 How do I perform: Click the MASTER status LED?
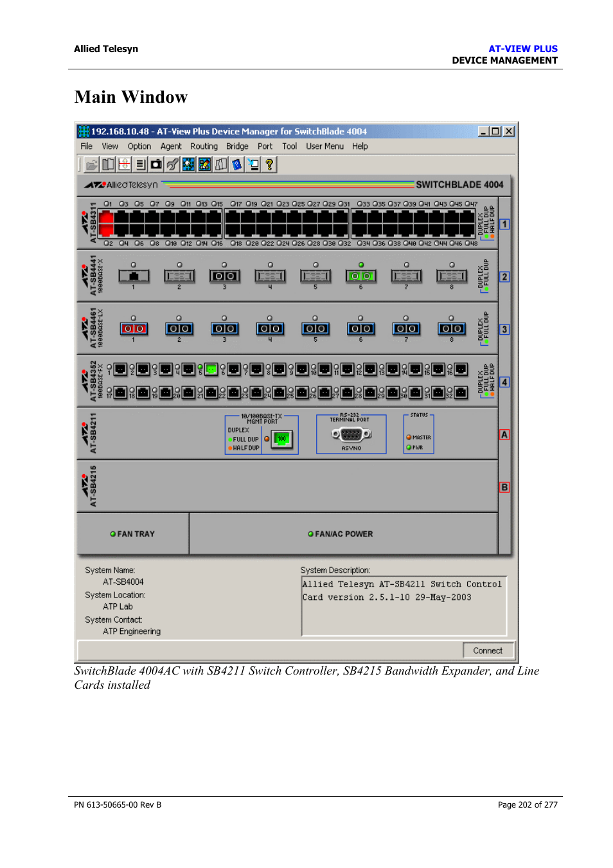coord(409,438)
